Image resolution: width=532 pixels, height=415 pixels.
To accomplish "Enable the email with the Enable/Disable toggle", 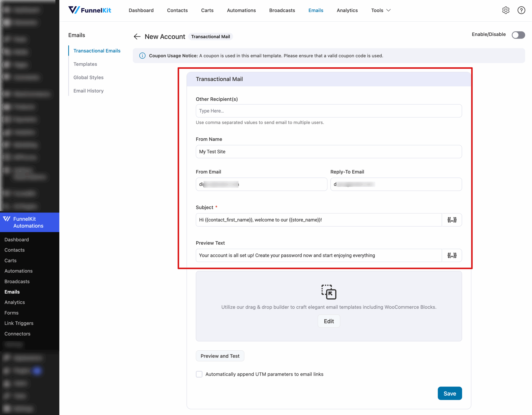I will (518, 35).
